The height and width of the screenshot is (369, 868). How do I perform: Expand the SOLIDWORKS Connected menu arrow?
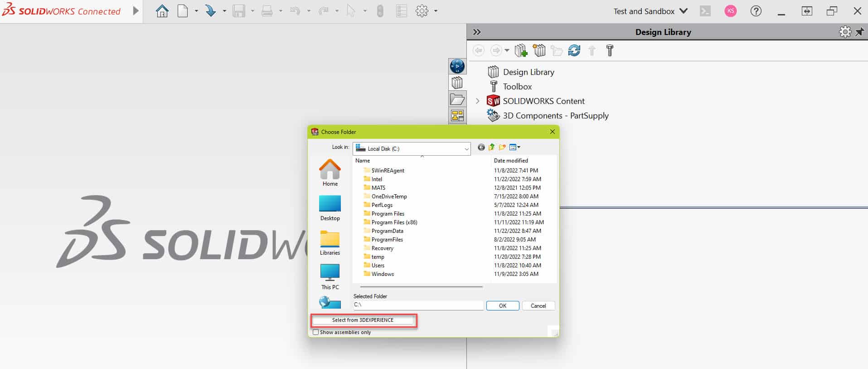point(136,11)
